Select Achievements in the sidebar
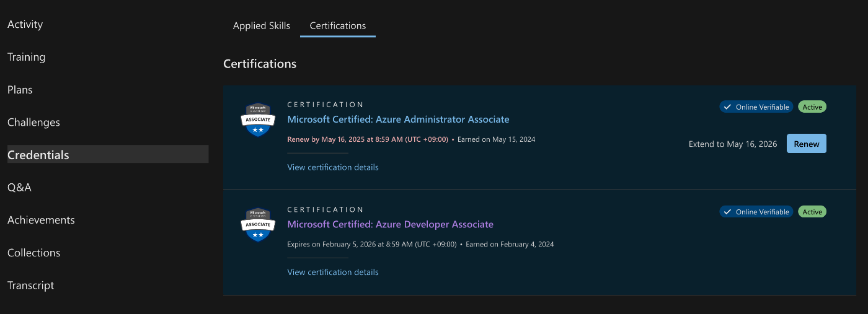Image resolution: width=868 pixels, height=314 pixels. [41, 220]
